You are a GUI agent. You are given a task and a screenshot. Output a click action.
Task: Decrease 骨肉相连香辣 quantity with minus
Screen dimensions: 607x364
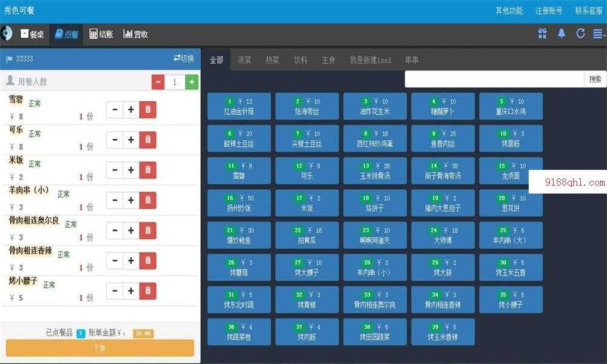(115, 260)
